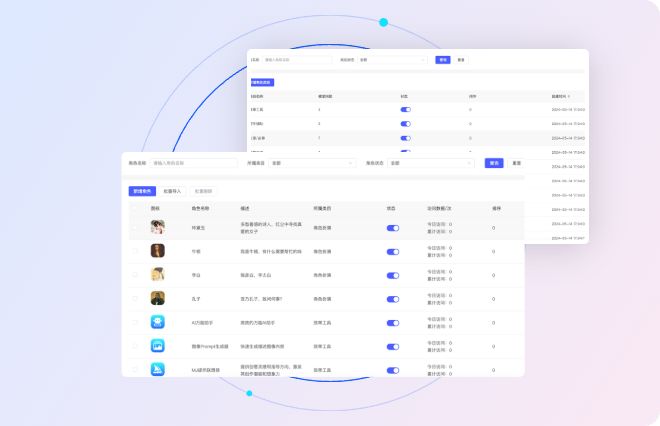Image resolution: width=660 pixels, height=426 pixels.
Task: Turn off the 孔子 status switch
Action: (392, 298)
